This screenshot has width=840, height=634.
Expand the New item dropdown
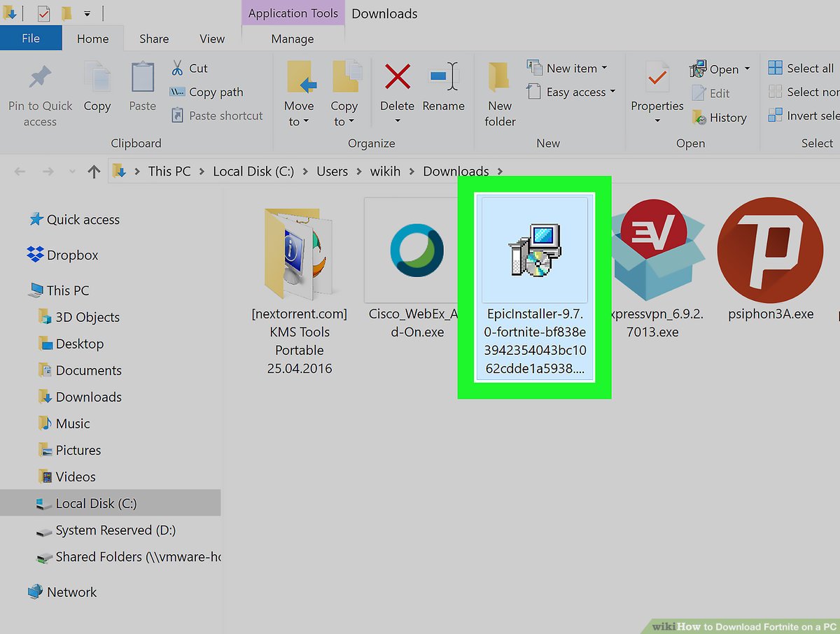603,67
